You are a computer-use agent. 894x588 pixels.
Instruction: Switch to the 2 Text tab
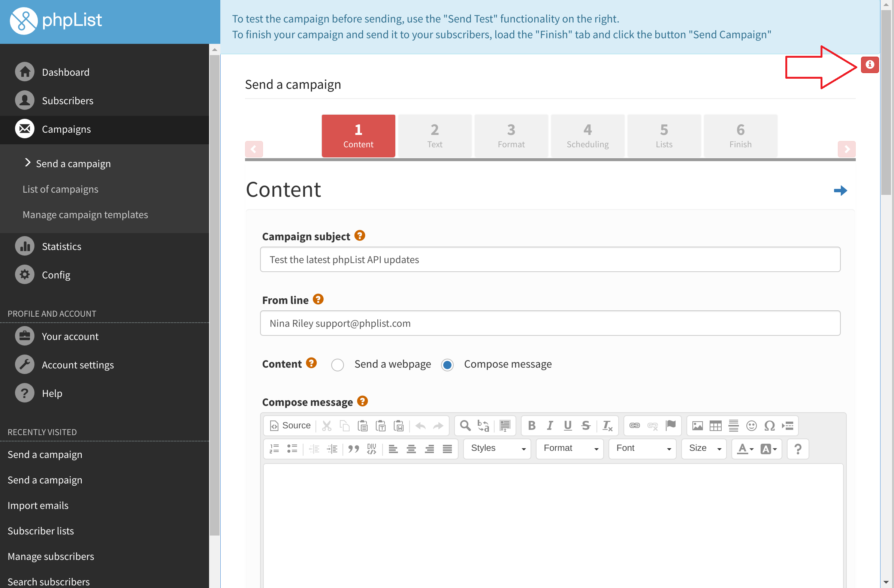point(435,136)
